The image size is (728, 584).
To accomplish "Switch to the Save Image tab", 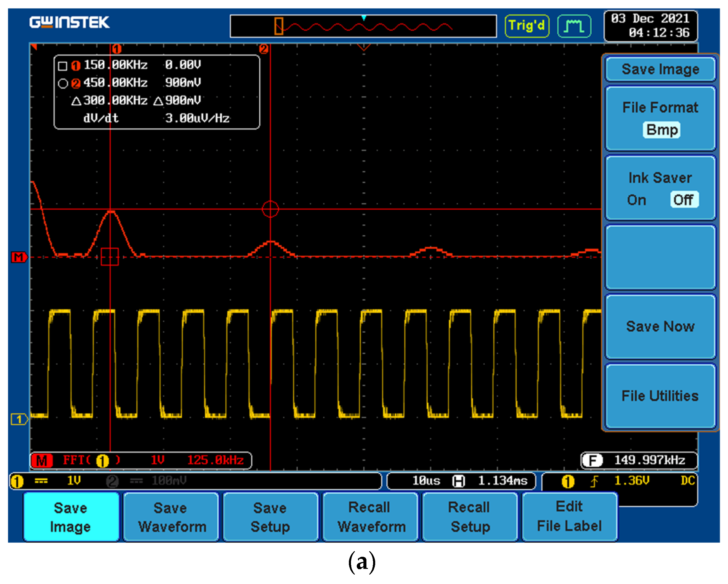I will 71,517.
